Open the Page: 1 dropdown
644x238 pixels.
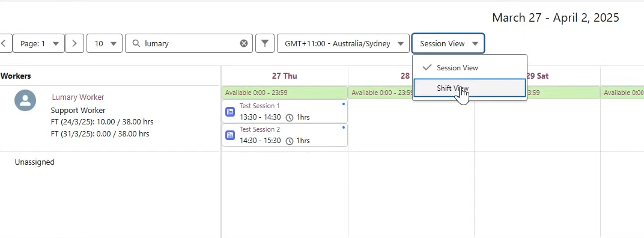[x=38, y=43]
